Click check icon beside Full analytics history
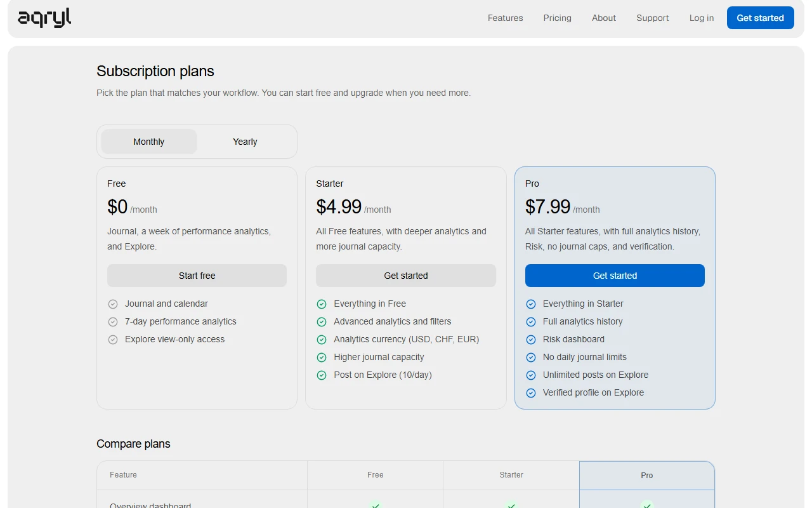 [531, 322]
